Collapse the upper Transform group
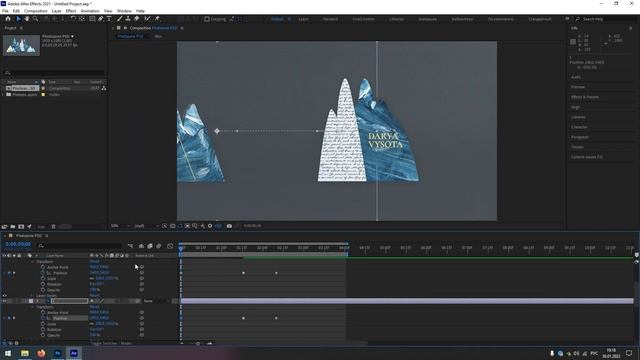This screenshot has height=360, width=640. 33,261
